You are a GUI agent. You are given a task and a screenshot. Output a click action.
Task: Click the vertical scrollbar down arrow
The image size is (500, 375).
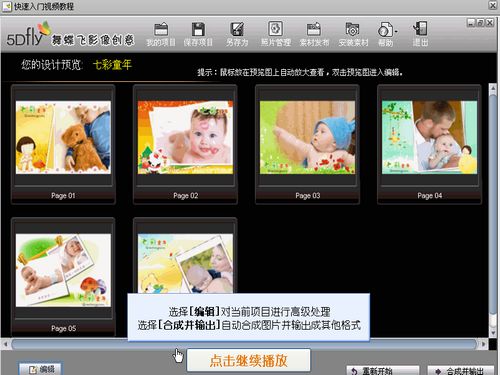click(x=493, y=332)
